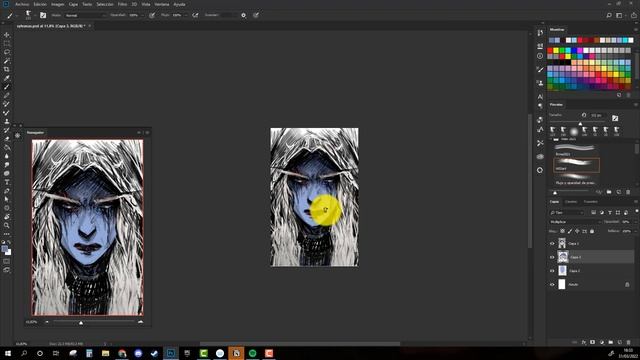Image resolution: width=640 pixels, height=360 pixels.
Task: Open Steam from the taskbar
Action: pyautogui.click(x=154, y=353)
